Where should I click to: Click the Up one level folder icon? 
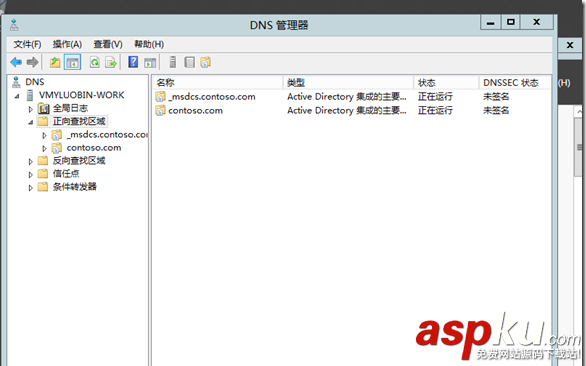pos(55,62)
